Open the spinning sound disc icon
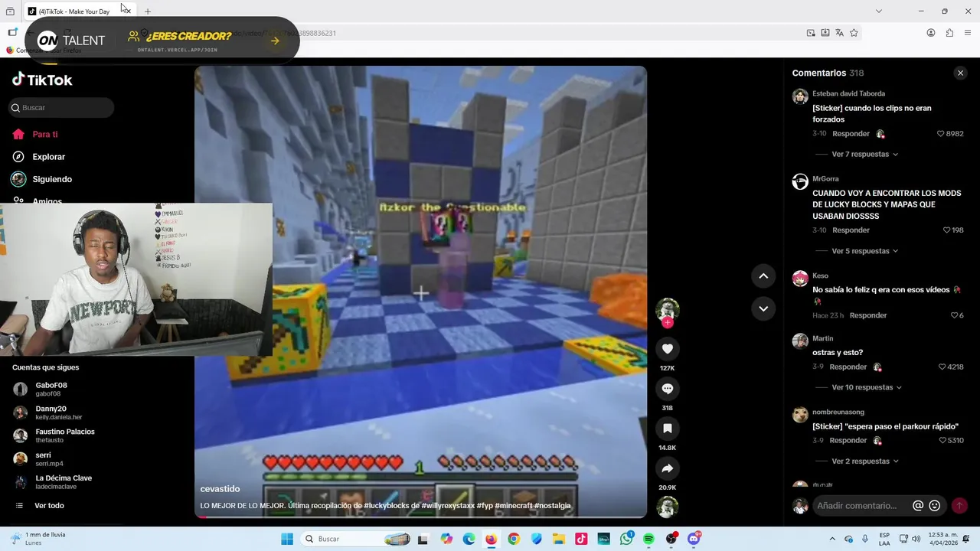 pyautogui.click(x=668, y=507)
